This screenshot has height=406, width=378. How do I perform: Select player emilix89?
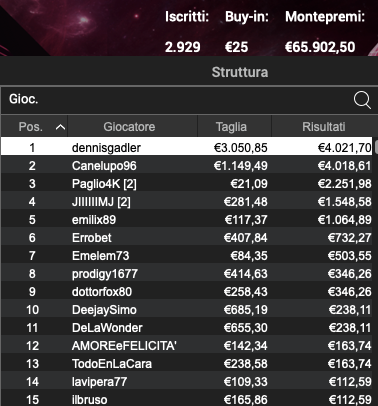187,220
